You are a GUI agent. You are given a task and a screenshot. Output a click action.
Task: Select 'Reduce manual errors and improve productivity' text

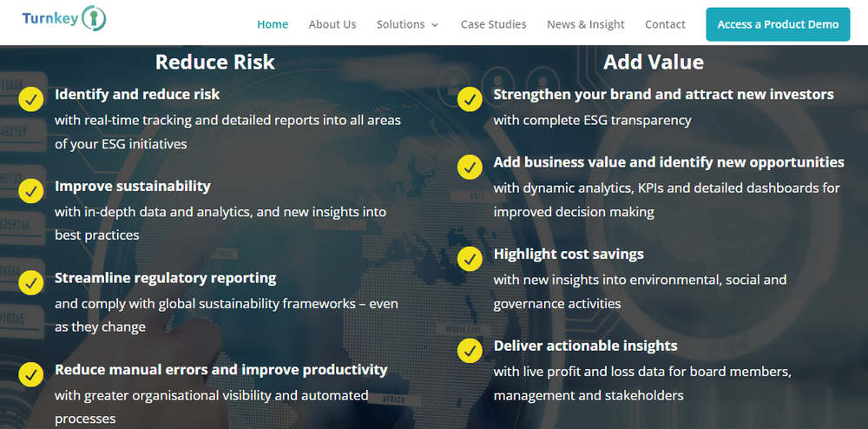[220, 369]
